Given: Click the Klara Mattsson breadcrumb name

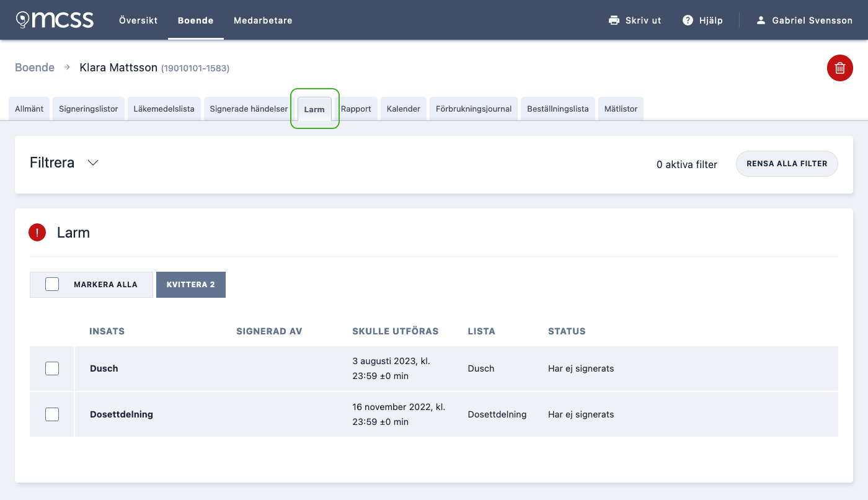Looking at the screenshot, I should coord(118,68).
